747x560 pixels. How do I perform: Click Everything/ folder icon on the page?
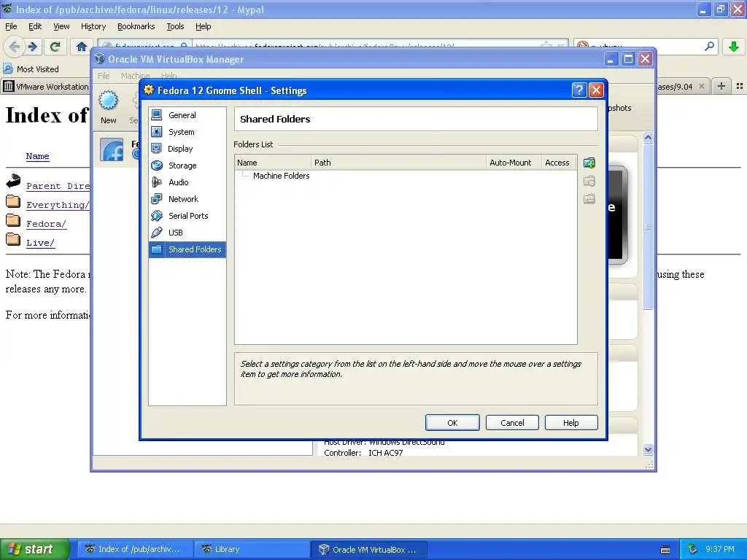[x=13, y=202]
